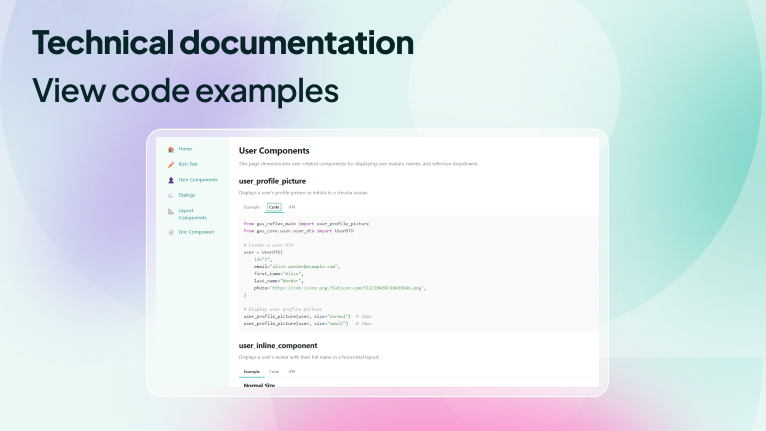Open the Home text link in the sidebar
The width and height of the screenshot is (766, 431).
[x=185, y=149]
